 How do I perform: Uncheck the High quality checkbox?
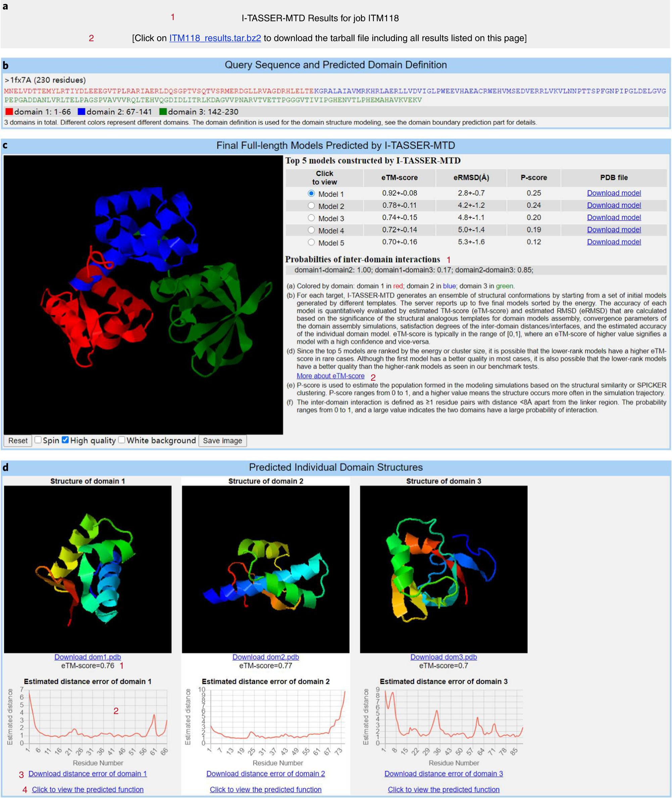[65, 440]
